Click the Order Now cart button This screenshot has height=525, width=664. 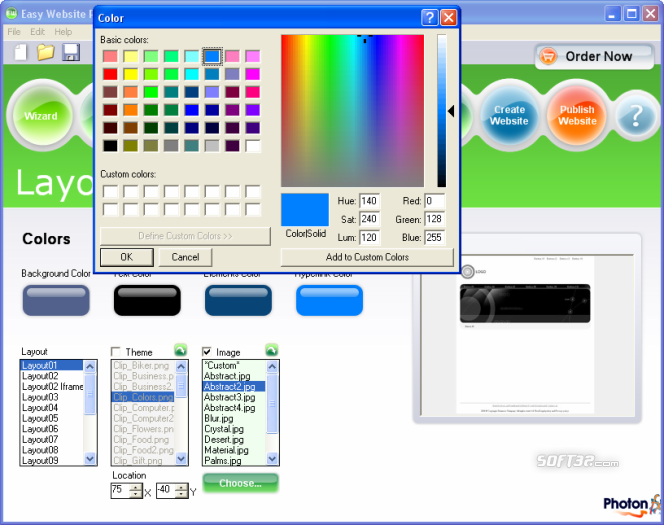[x=594, y=56]
